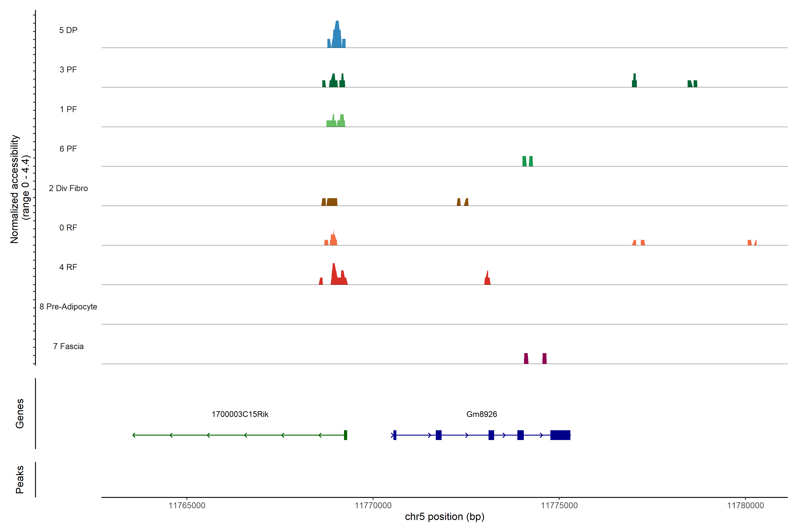Click the 11775000 axis tick label
This screenshot has width=798, height=532.
point(559,506)
